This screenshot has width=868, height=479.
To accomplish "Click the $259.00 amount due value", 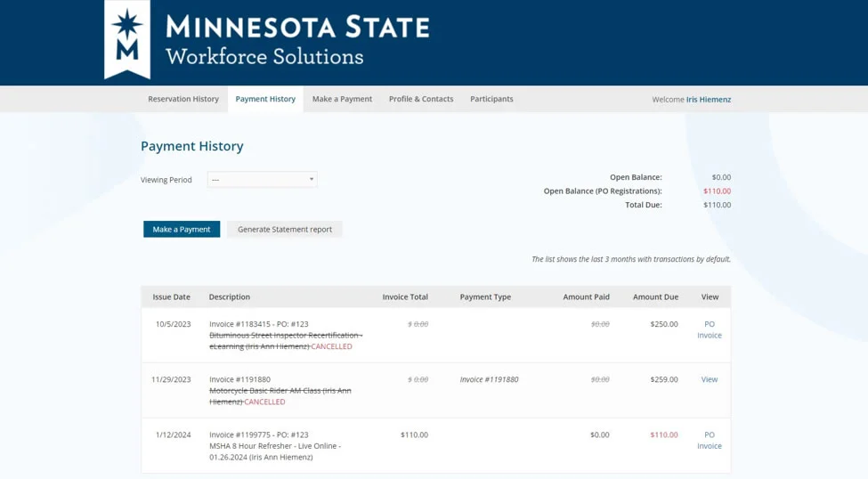I will coord(664,379).
